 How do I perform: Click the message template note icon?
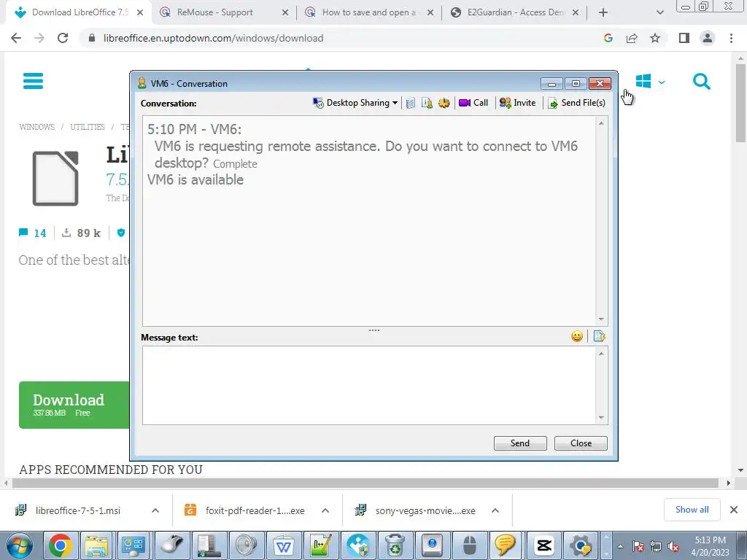(600, 337)
